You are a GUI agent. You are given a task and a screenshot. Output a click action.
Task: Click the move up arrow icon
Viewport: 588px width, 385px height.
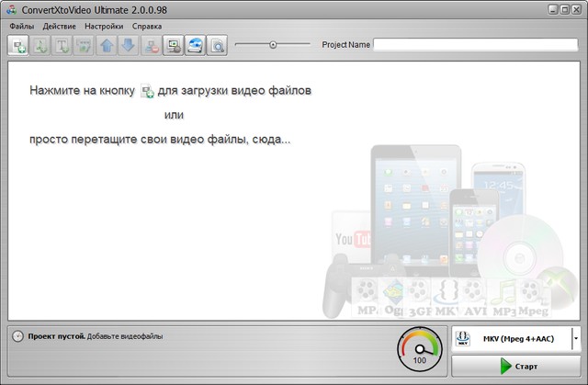pos(107,45)
